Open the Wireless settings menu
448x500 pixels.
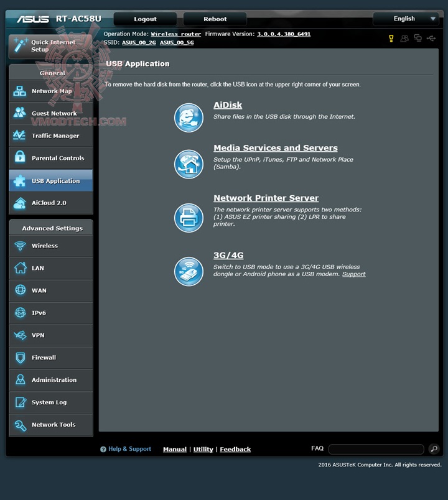(x=51, y=246)
